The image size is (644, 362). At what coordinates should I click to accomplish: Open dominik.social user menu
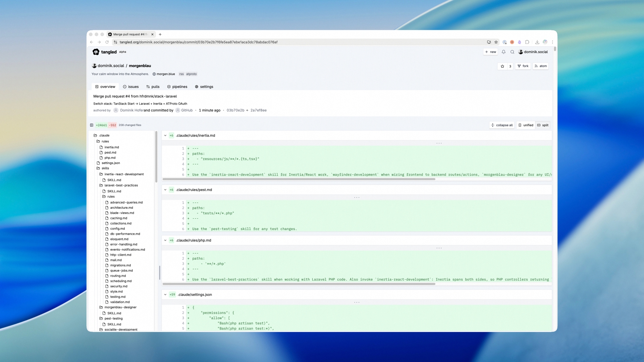click(x=533, y=52)
